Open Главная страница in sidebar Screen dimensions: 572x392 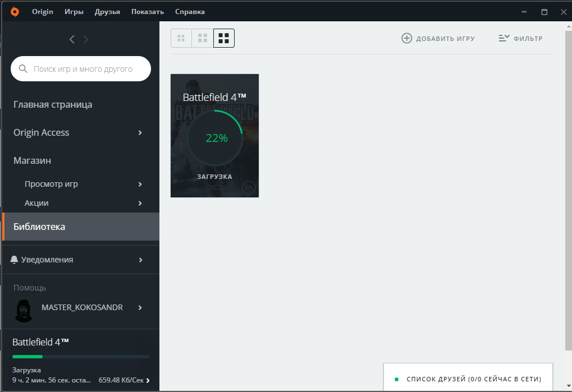[53, 104]
